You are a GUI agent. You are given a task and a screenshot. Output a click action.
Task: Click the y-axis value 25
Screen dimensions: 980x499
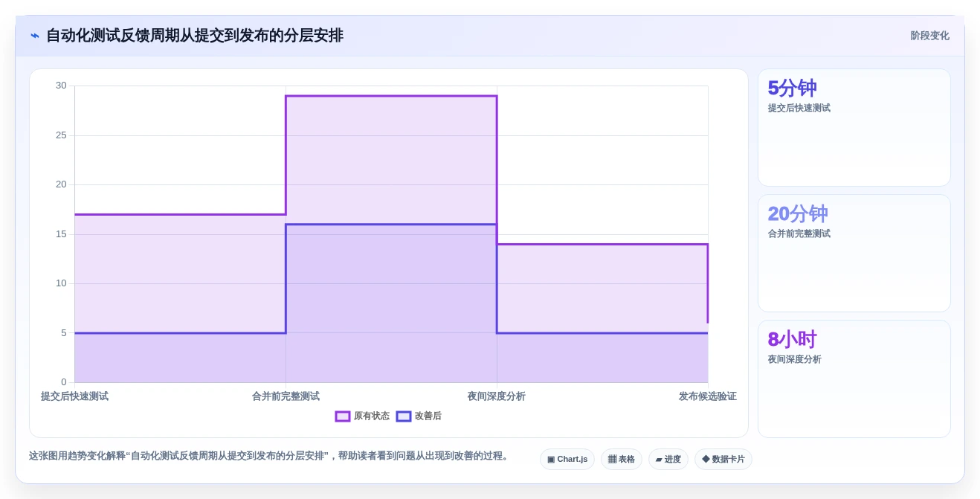(61, 135)
